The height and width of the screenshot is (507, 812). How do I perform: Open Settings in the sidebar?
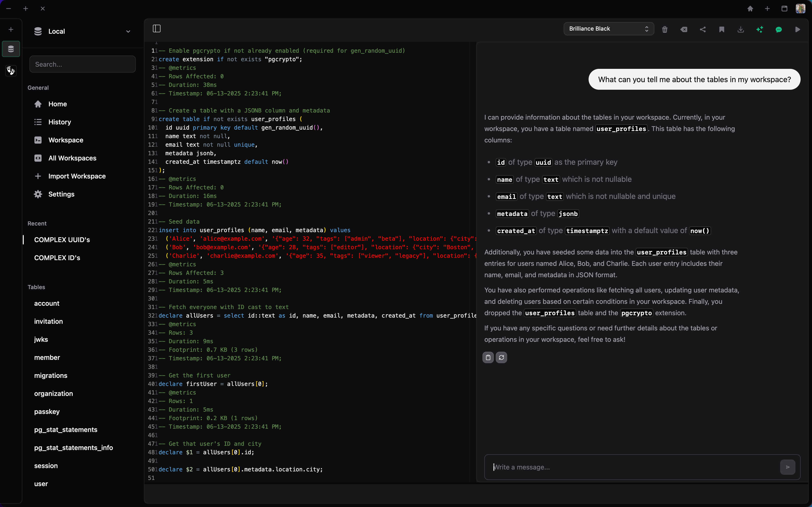[x=61, y=194]
